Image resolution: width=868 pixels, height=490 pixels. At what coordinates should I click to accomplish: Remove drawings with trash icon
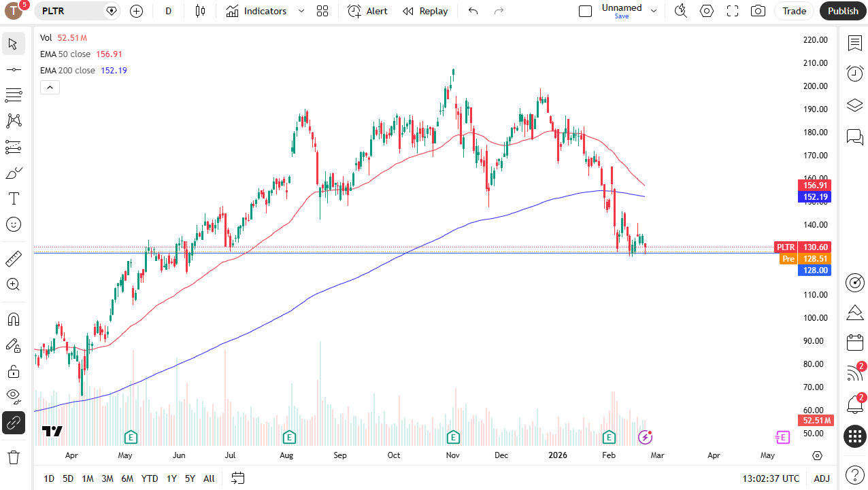click(x=13, y=457)
